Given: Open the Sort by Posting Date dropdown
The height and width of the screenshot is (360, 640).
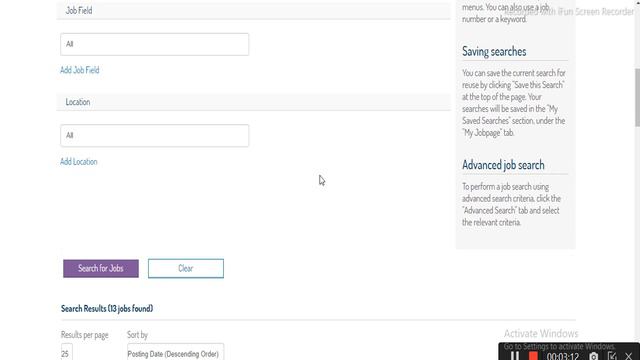Looking at the screenshot, I should click(175, 353).
